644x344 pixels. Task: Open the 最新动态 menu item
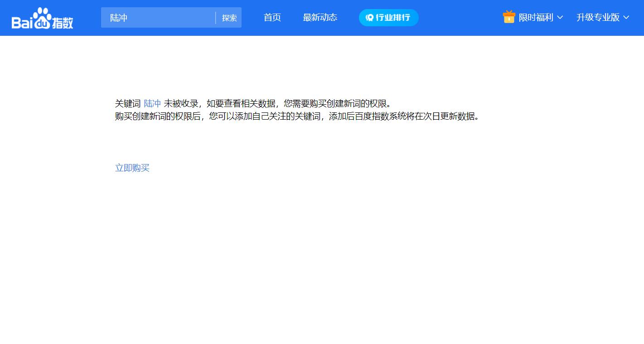[x=320, y=18]
